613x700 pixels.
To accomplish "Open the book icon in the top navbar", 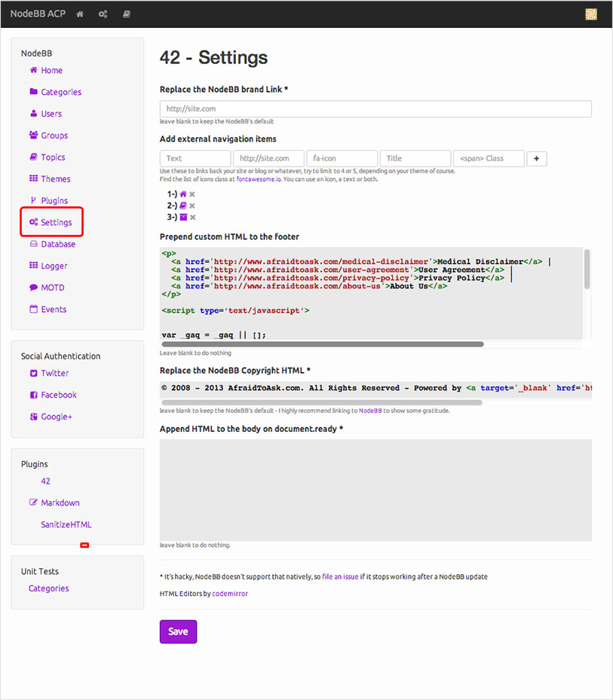I will tap(127, 14).
